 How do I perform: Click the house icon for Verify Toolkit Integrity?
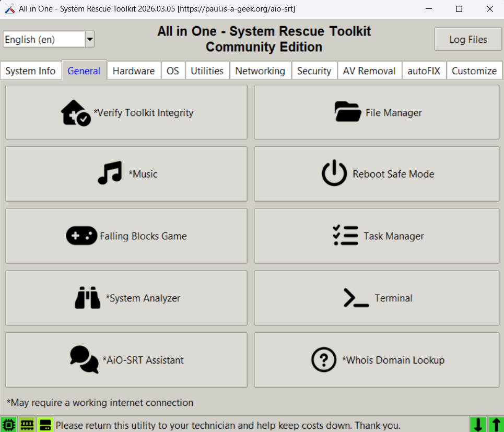coord(76,113)
